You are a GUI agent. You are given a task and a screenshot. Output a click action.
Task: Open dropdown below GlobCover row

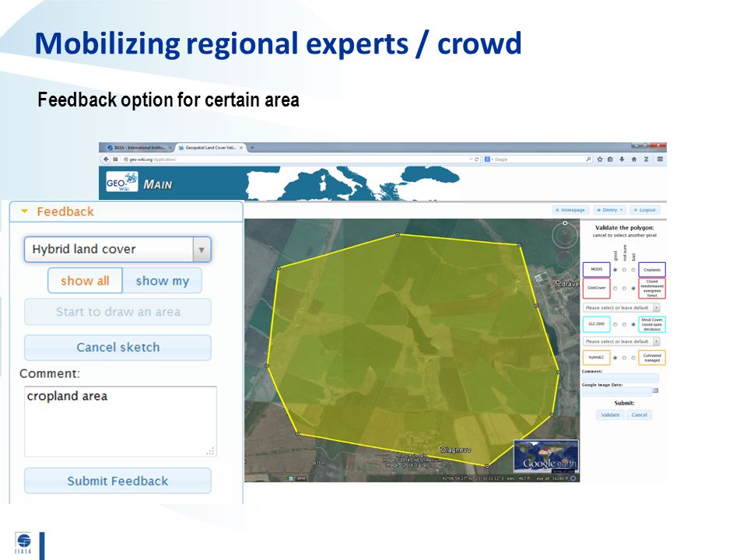(621, 308)
